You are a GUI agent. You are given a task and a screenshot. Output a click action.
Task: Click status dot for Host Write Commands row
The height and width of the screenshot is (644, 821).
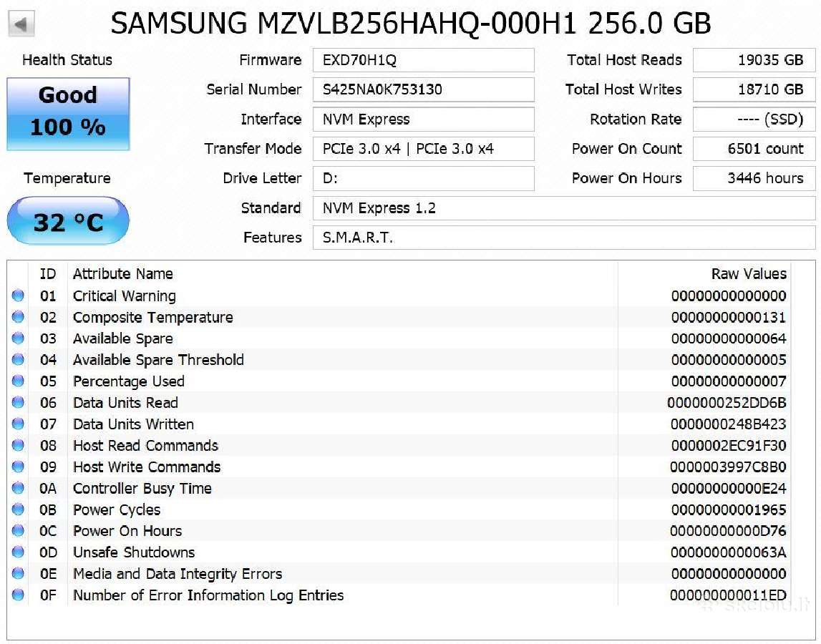(x=19, y=467)
